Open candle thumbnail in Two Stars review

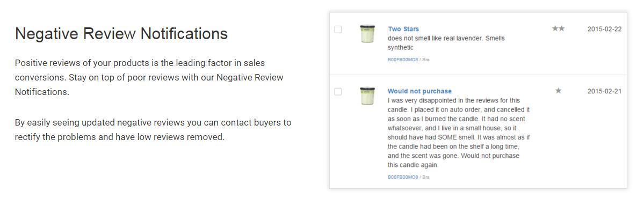coord(367,34)
